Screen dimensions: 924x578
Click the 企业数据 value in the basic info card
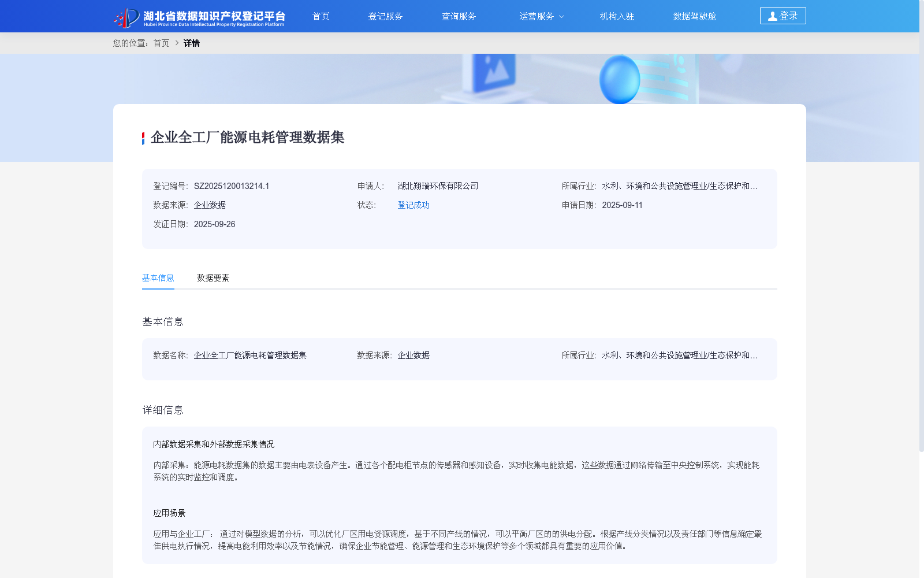coord(413,355)
